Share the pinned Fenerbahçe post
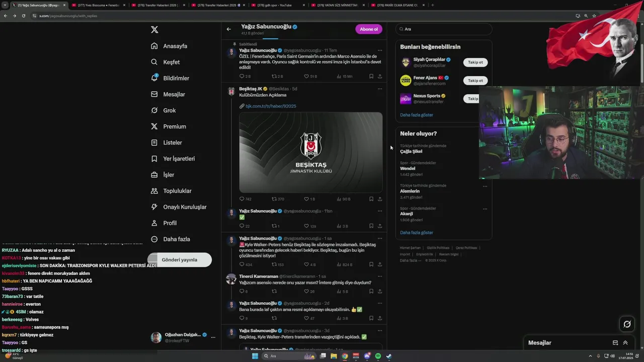This screenshot has height=362, width=644. (x=380, y=76)
